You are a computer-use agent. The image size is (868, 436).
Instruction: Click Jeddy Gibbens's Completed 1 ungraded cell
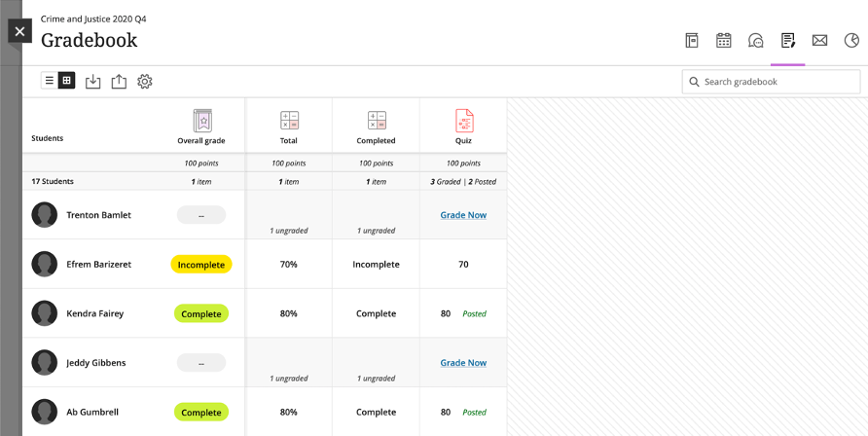(376, 362)
